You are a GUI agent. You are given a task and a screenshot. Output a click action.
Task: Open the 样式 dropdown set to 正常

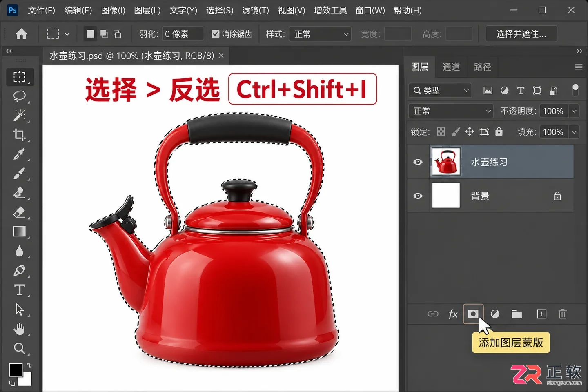pos(320,34)
